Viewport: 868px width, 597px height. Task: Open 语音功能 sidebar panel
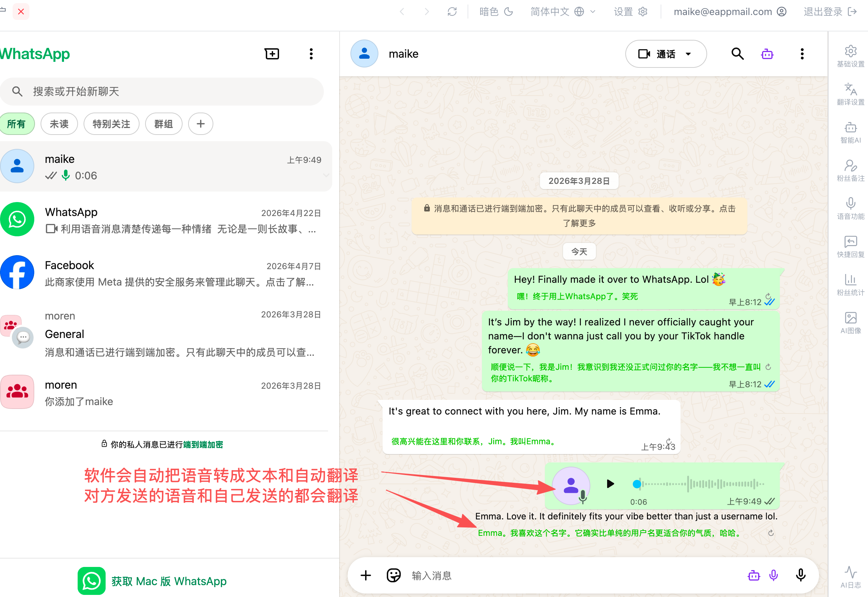(x=851, y=209)
